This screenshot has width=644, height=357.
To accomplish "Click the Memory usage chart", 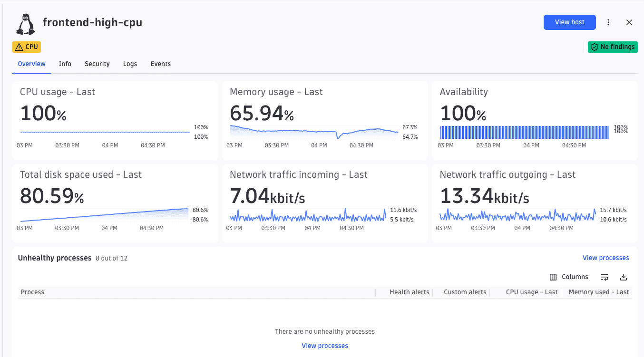I will point(314,133).
